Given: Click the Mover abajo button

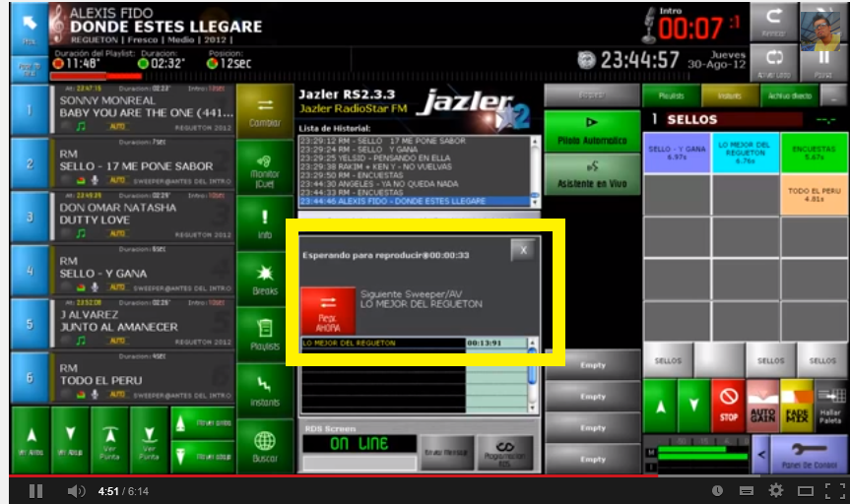Looking at the screenshot, I should coord(203,457).
